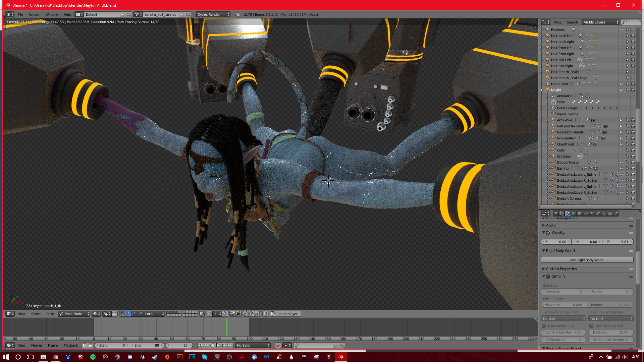Open the Scene properties icon

click(x=568, y=214)
